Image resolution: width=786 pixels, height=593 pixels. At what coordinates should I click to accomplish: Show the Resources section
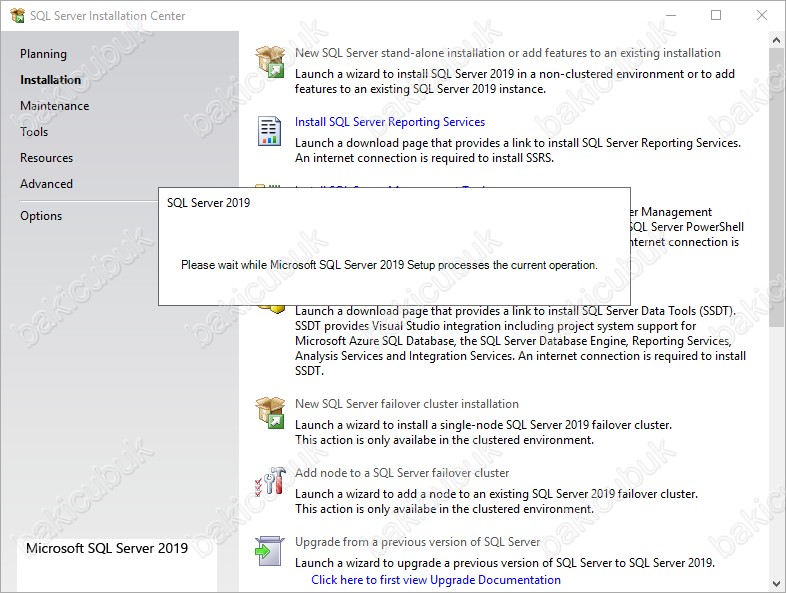click(47, 158)
